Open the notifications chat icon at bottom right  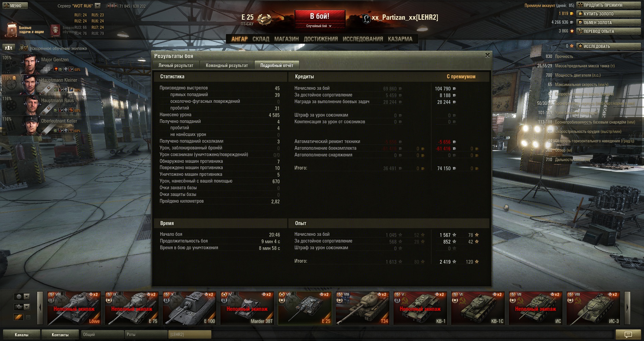(x=628, y=334)
